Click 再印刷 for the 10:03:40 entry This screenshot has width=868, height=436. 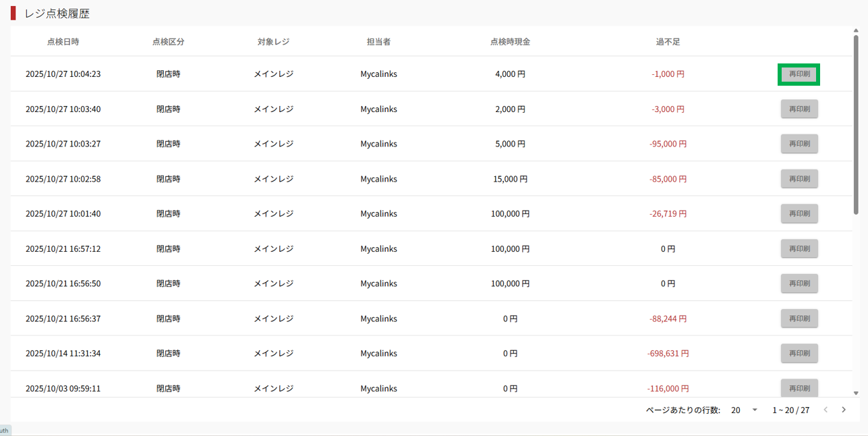(799, 109)
